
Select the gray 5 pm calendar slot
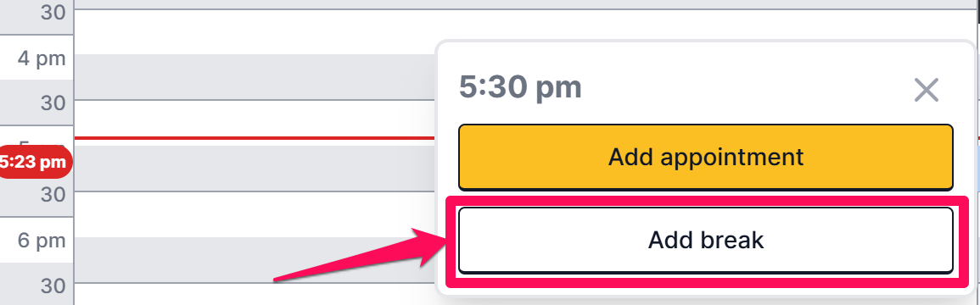[x=255, y=168]
